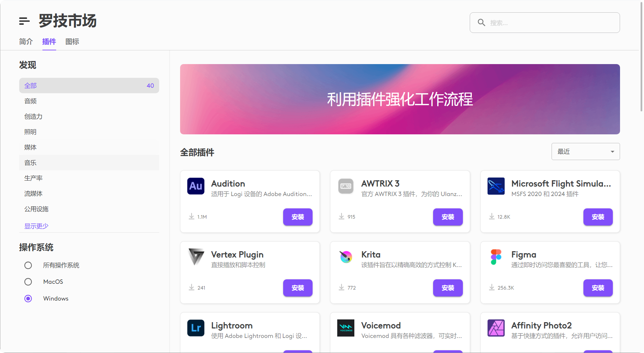Select the 生产率 category
The height and width of the screenshot is (353, 644).
[89, 178]
